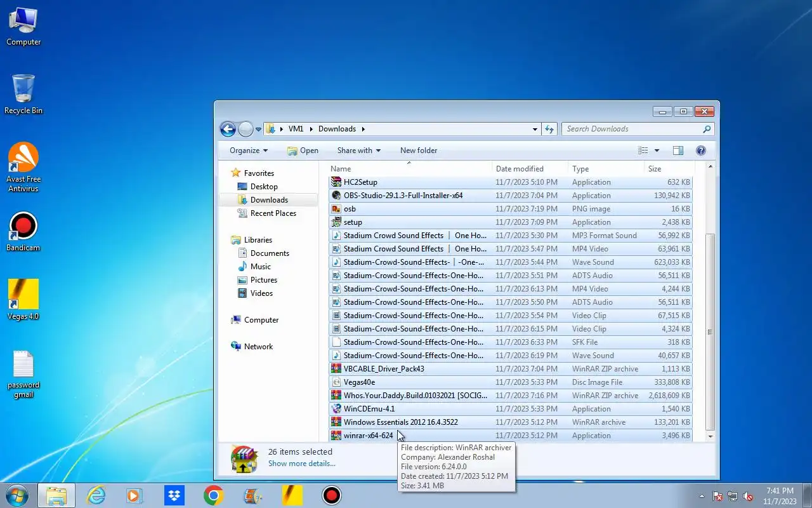Open the Organize dropdown menu
The height and width of the screenshot is (508, 812).
point(249,150)
